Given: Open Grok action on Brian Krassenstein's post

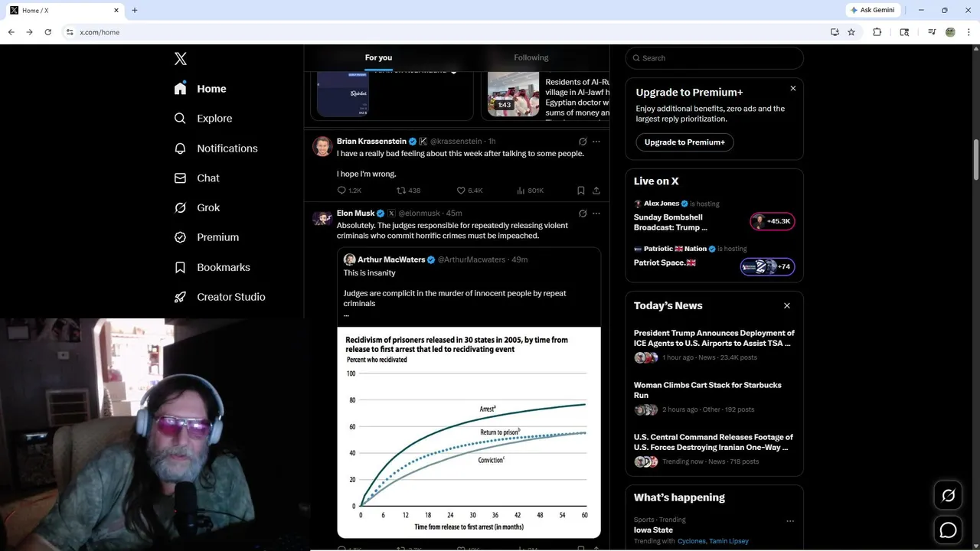Looking at the screenshot, I should pyautogui.click(x=583, y=142).
